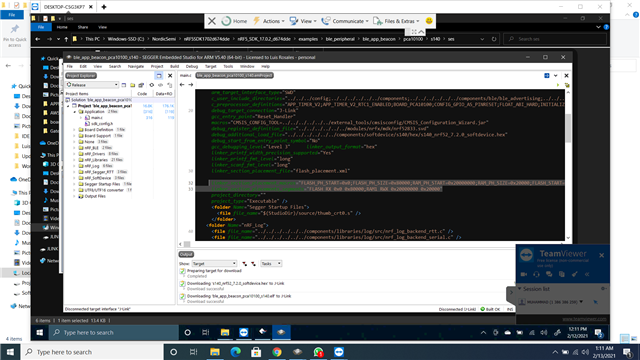Select the nRF_SoftDevice folder
Screen dimensions: 640x360
[x=98, y=178]
